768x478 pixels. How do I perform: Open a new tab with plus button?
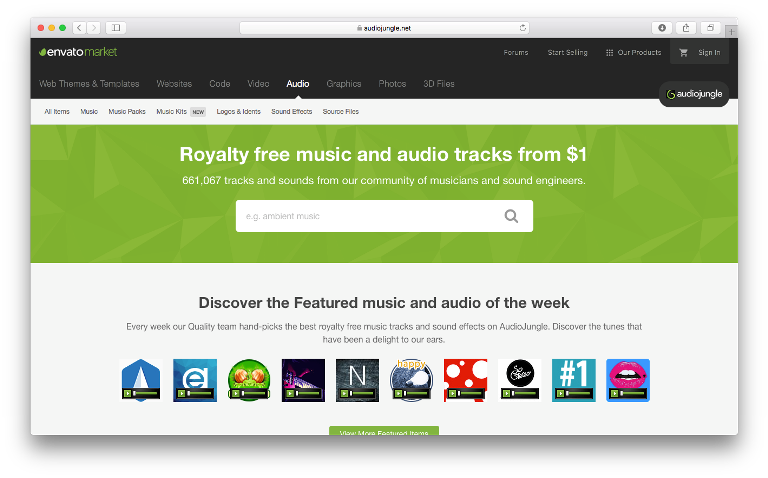pos(731,32)
